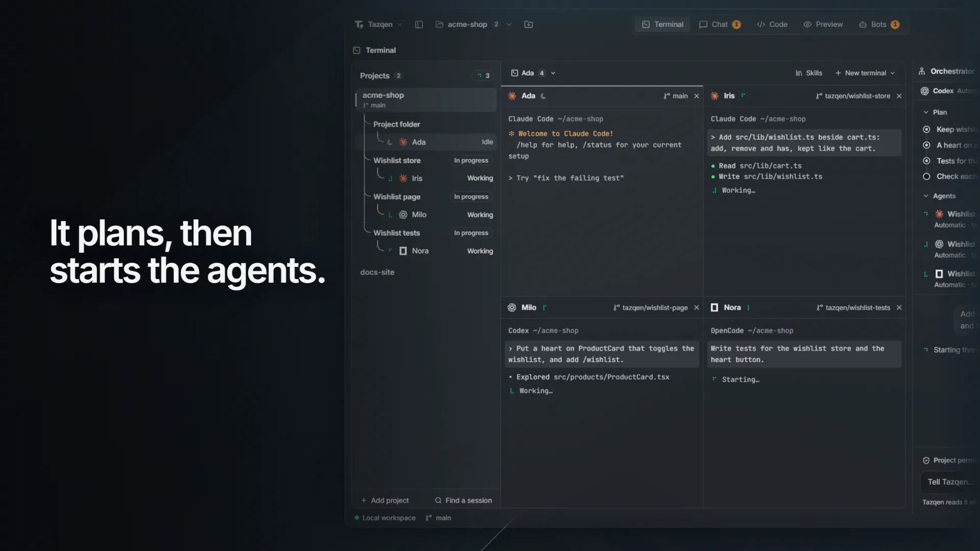Open the New terminal dropdown
This screenshot has height=551, width=980.
(865, 73)
